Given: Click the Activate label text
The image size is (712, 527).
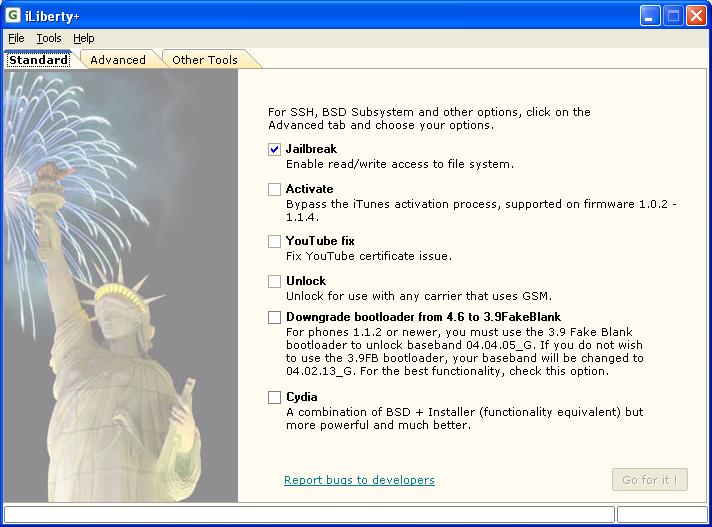Looking at the screenshot, I should 309,189.
